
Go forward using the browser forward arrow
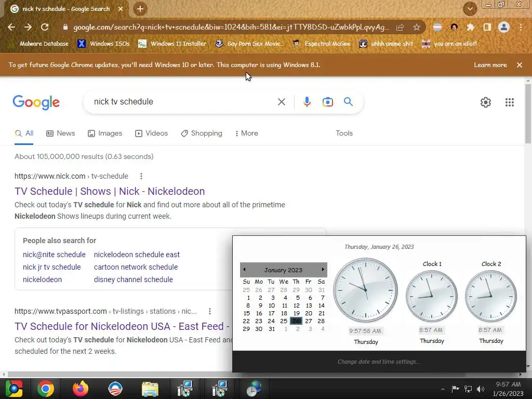28,27
